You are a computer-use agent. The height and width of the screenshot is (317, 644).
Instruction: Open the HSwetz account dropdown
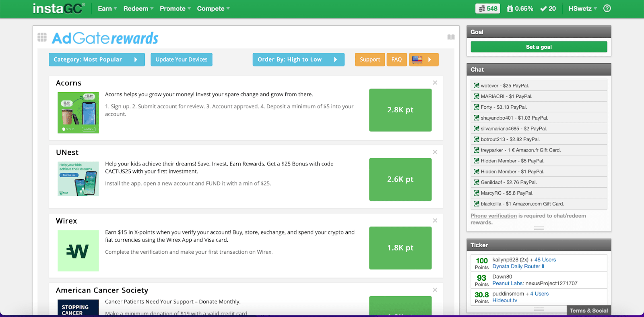(582, 8)
